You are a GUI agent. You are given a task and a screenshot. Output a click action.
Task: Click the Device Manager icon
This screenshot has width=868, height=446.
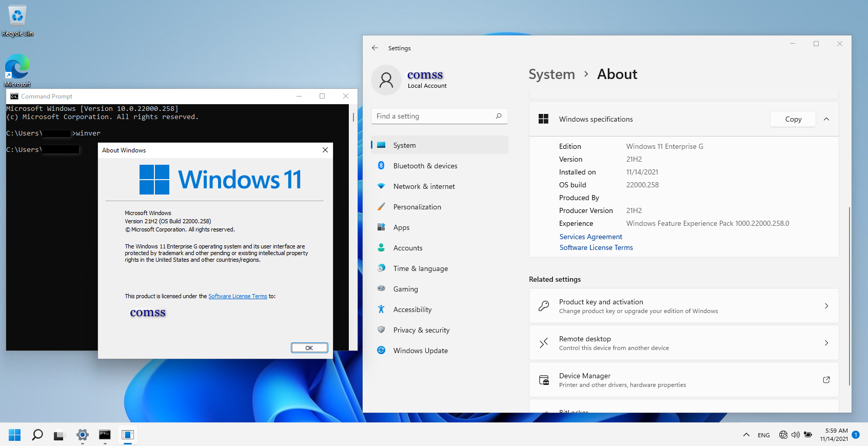point(544,380)
